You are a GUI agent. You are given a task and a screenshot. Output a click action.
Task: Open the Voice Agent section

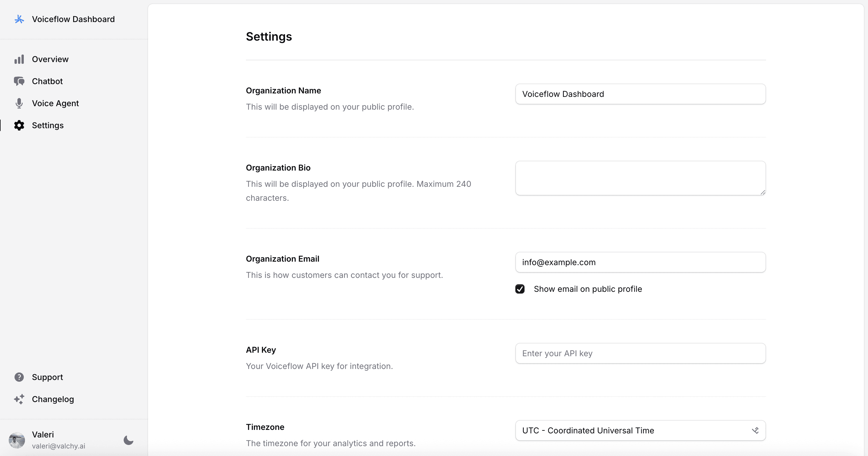55,103
